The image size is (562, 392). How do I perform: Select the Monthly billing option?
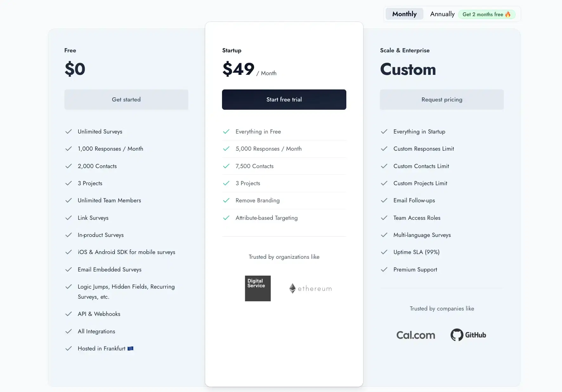tap(404, 14)
